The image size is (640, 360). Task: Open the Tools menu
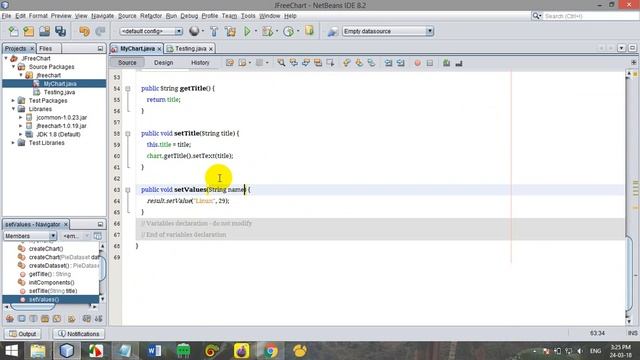click(248, 16)
